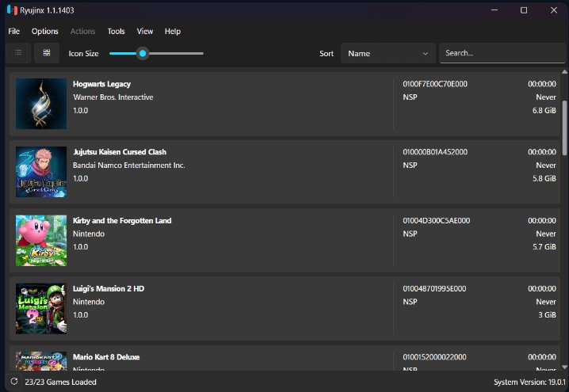
Task: Open the Tools menu
Action: tap(116, 31)
